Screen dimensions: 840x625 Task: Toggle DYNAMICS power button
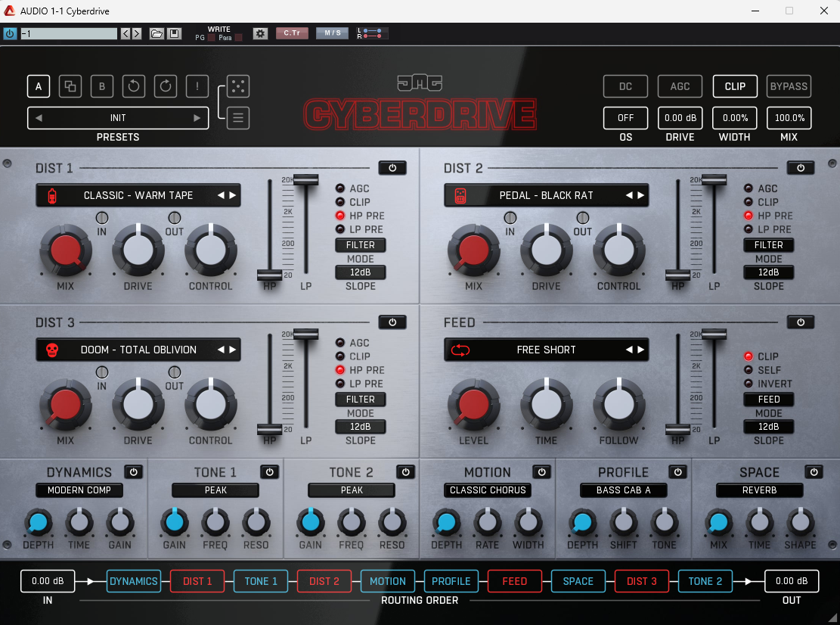point(133,471)
